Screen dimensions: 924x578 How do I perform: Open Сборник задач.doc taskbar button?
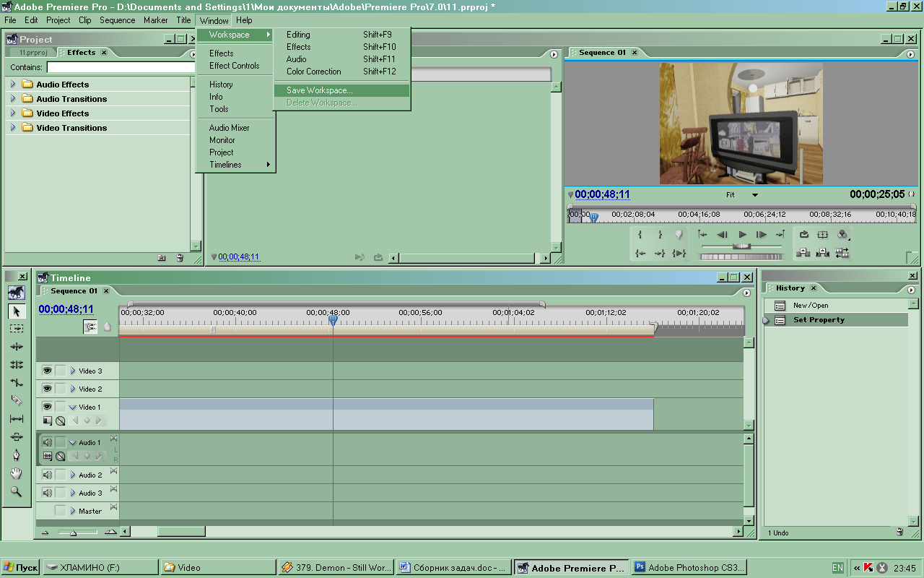pos(453,568)
